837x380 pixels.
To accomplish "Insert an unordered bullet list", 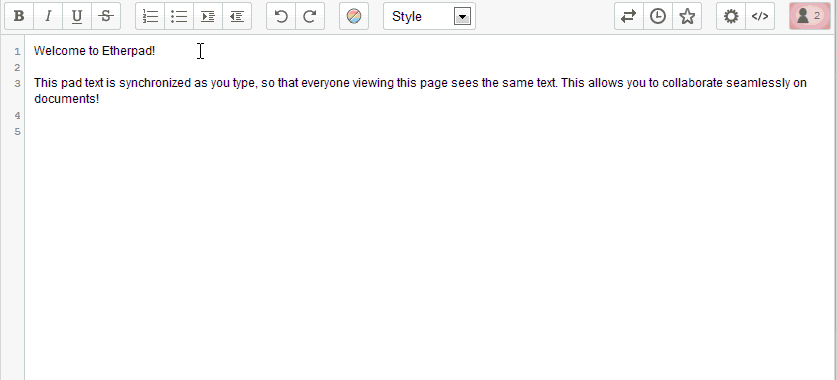I will 179,16.
